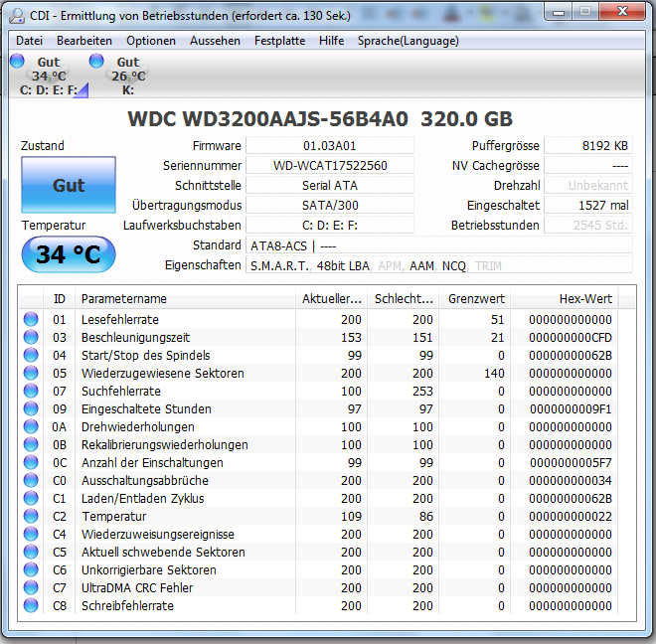Click the Parametername column header
Image resolution: width=656 pixels, height=644 pixels.
[x=185, y=299]
